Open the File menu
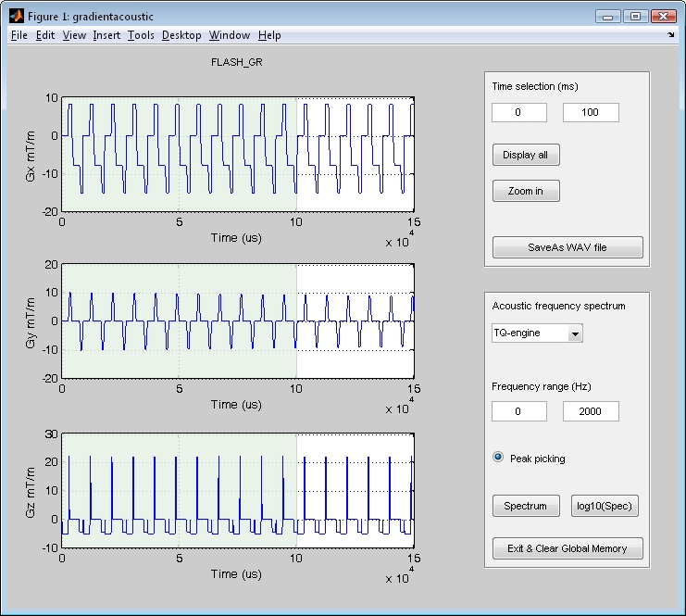 [19, 35]
